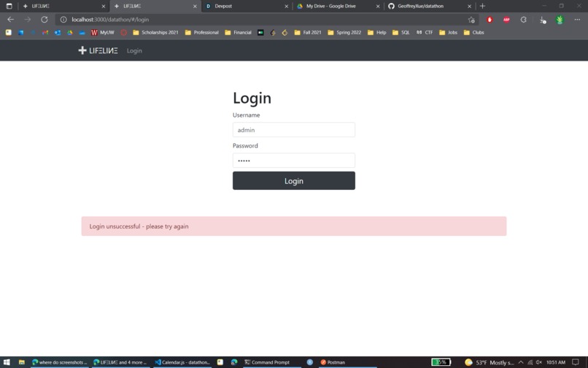Switch to the Devpost tab

click(x=247, y=6)
